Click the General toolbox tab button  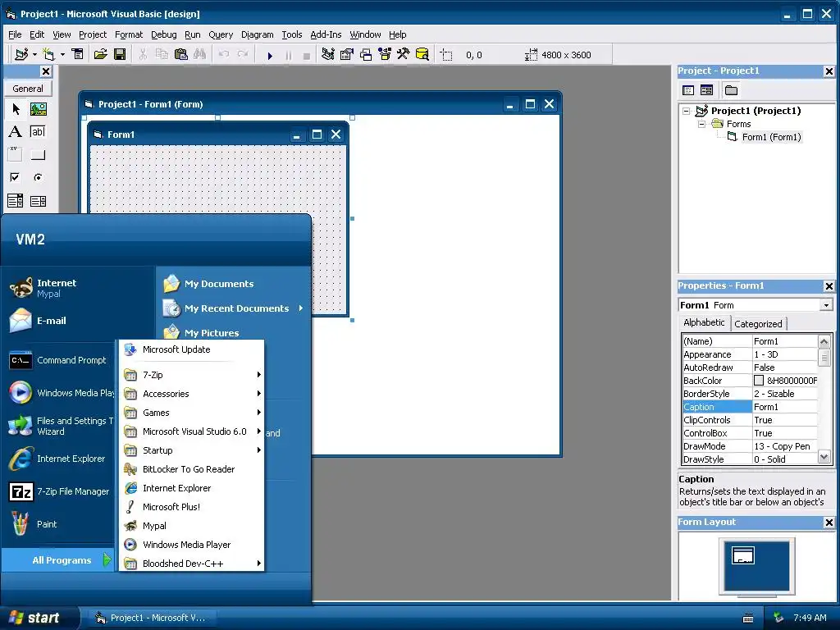tap(28, 89)
